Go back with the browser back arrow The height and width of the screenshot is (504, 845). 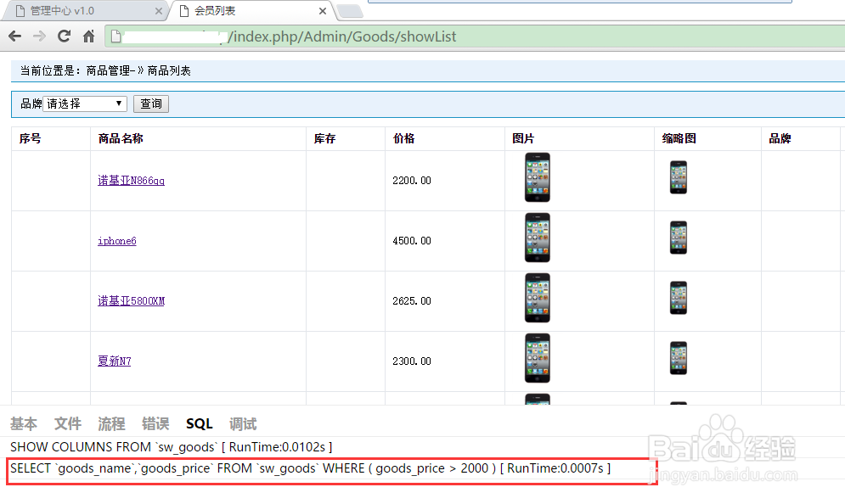tap(15, 36)
